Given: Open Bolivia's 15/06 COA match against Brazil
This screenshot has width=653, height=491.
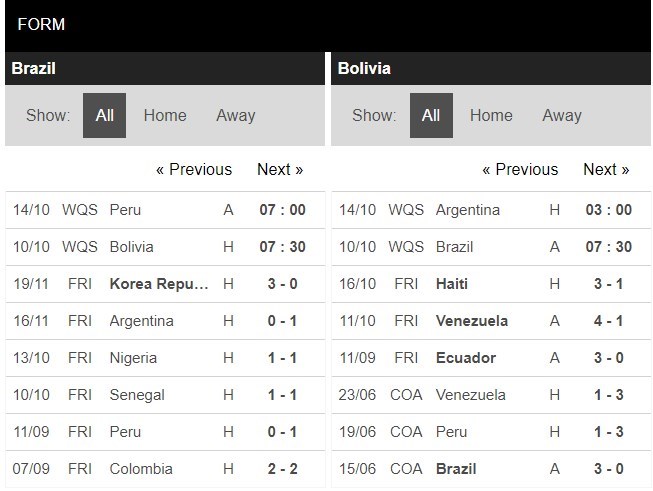Looking at the screenshot, I should (x=491, y=469).
